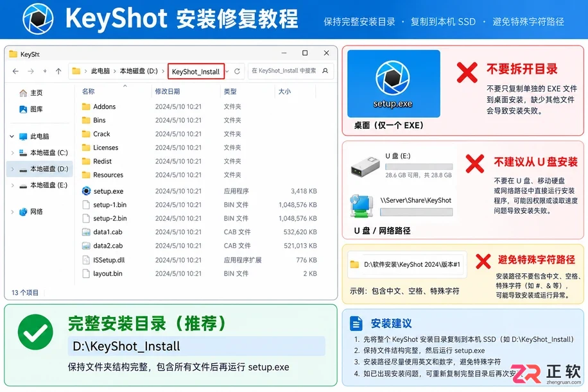Open the address bar history dropdown
Viewport: 588px width, 392px height.
pyautogui.click(x=227, y=71)
